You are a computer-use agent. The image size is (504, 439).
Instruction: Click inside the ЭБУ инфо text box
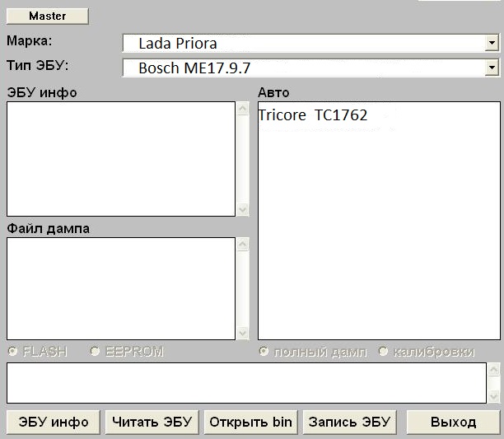(x=121, y=159)
